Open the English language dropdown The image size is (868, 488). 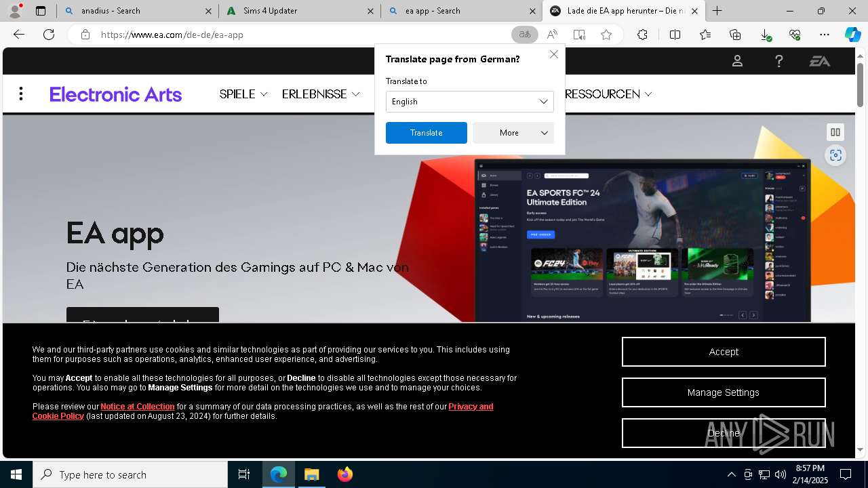(470, 102)
